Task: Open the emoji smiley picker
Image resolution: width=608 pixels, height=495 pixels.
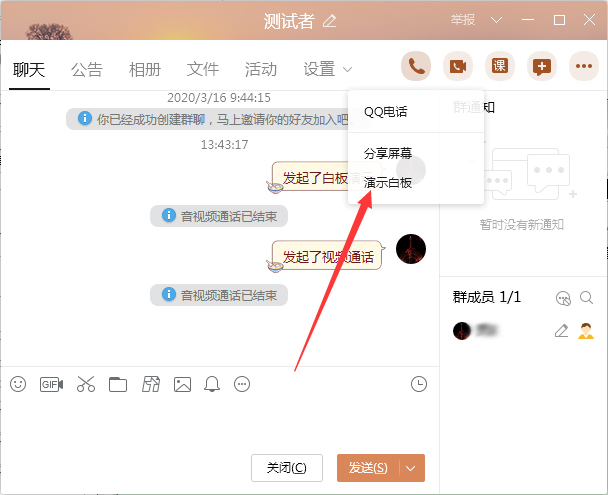Action: point(18,384)
